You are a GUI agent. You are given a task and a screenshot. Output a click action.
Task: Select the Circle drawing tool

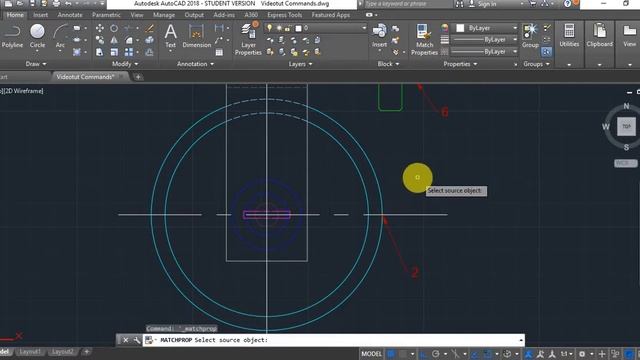coord(37,36)
